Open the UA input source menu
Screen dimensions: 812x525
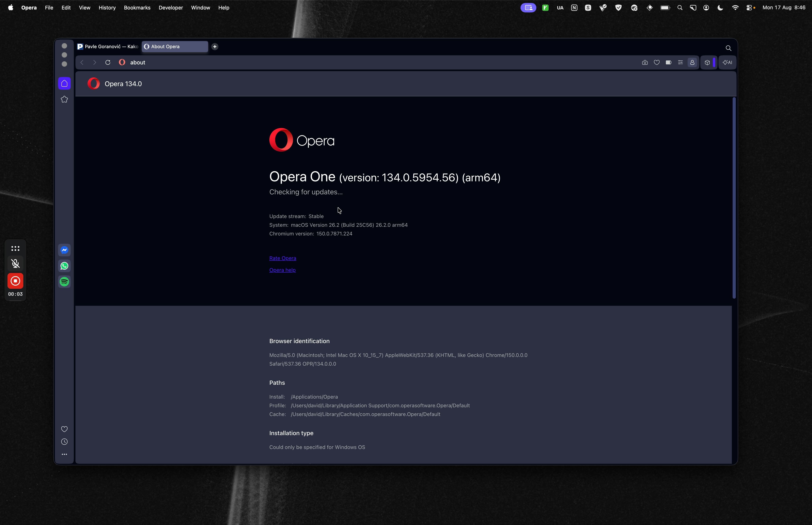(x=560, y=8)
